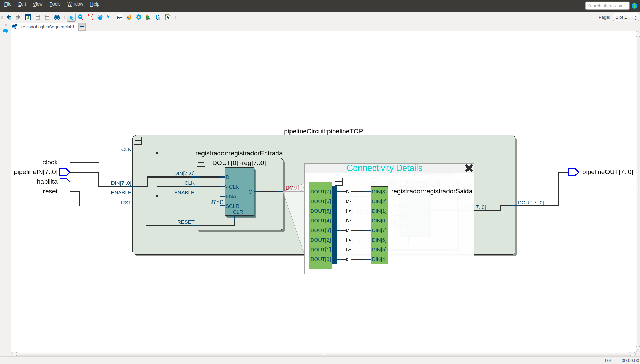Open the Help menu
The width and height of the screenshot is (640, 364).
point(95,4)
